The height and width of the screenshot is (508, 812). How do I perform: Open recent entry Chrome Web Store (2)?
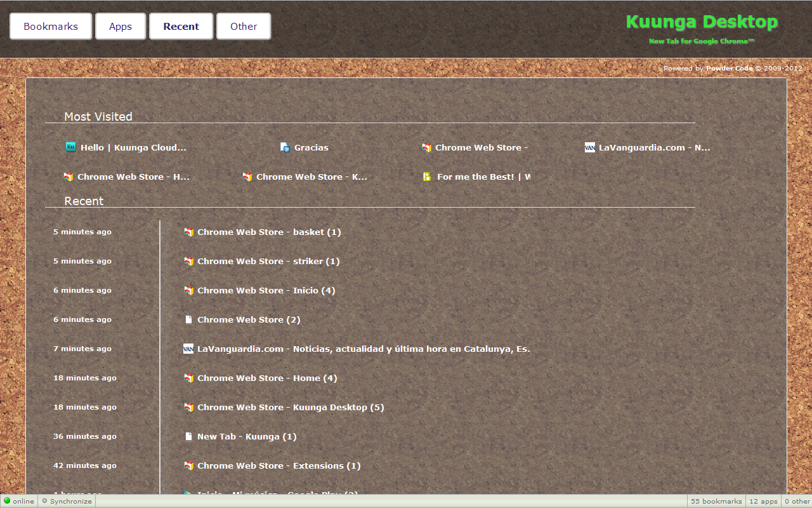click(249, 319)
